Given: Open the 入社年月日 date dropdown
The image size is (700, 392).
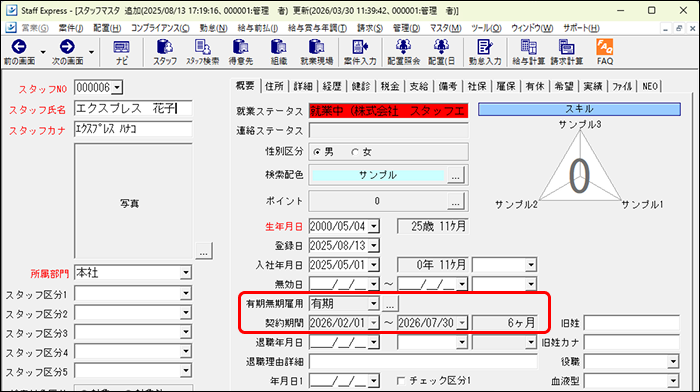Looking at the screenshot, I should coord(374,265).
